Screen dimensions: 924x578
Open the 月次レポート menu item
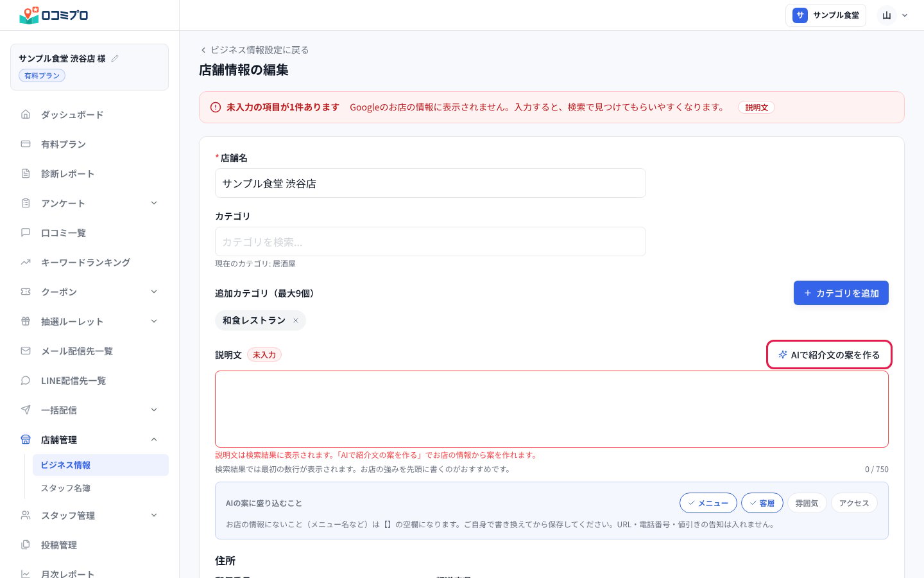coord(90,573)
